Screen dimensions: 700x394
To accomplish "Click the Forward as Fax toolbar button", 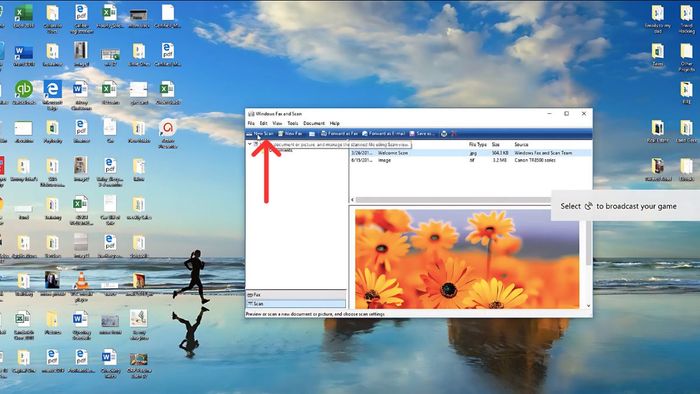I will tap(339, 133).
